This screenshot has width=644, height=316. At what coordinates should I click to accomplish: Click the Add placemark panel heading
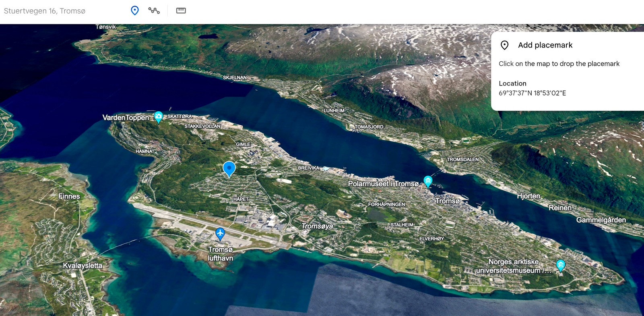click(545, 45)
